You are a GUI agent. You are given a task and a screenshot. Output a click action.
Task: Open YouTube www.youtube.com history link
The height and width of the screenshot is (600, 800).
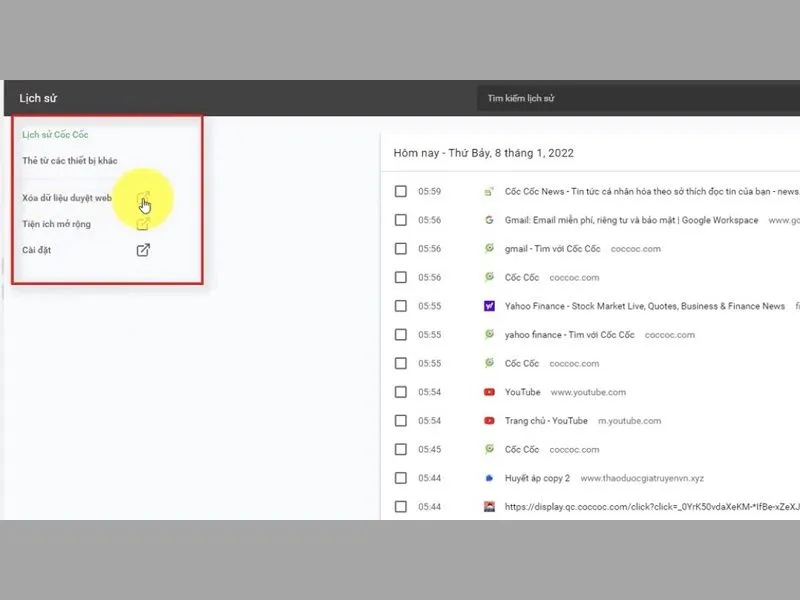pyautogui.click(x=522, y=392)
